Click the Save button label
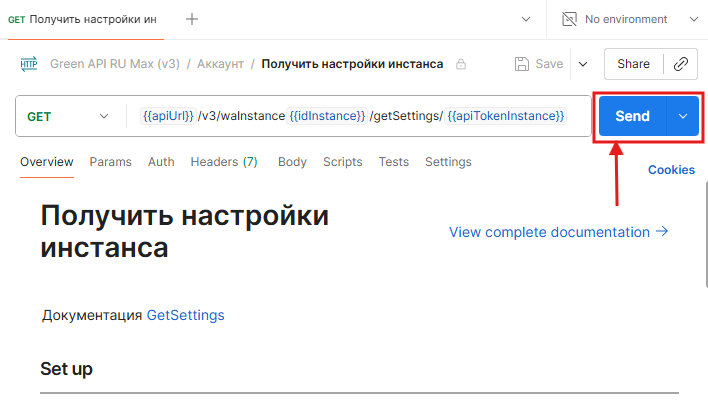Screen dimensions: 708x401 click(x=549, y=64)
